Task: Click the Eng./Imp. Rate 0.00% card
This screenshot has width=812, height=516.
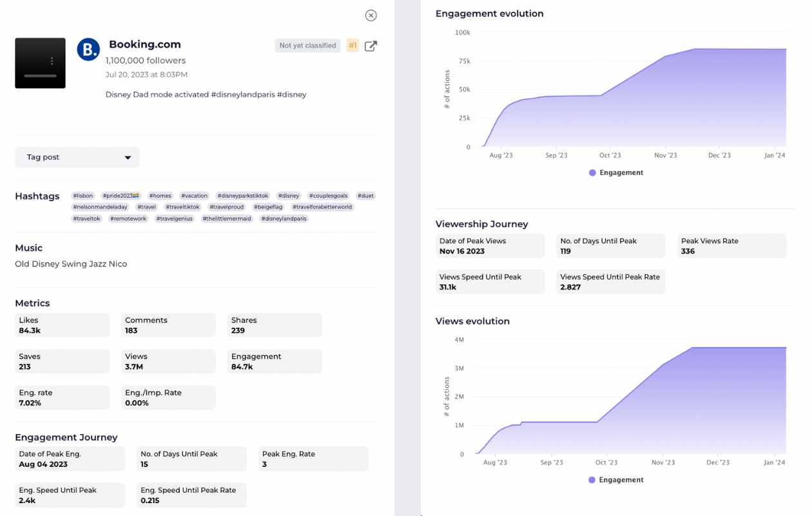Action: (x=168, y=397)
